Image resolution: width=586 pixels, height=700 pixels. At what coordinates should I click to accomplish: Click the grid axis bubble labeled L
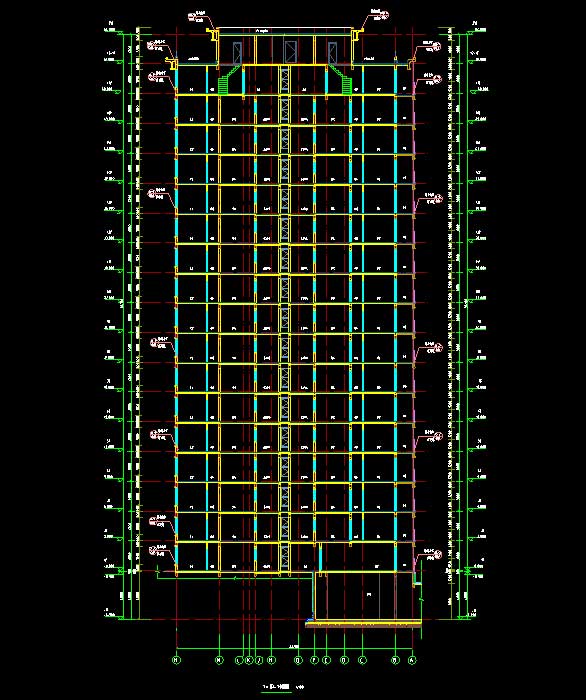(x=239, y=660)
